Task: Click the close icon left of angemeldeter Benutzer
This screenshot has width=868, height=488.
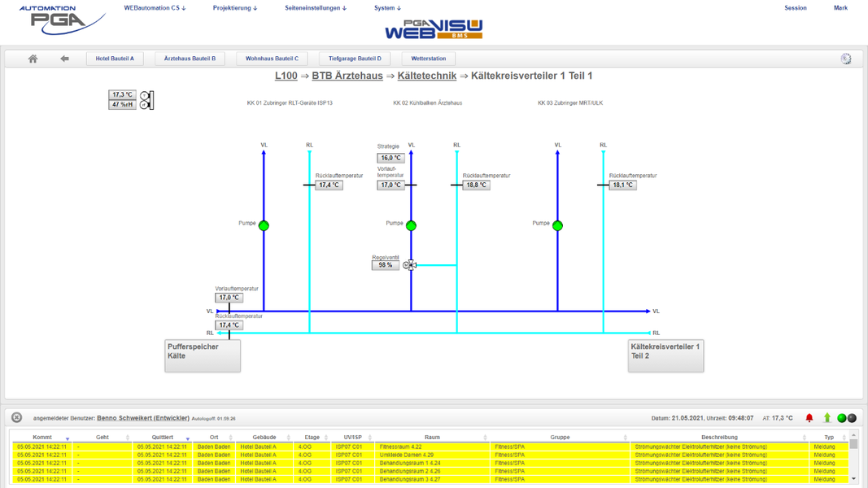Action: (x=16, y=418)
